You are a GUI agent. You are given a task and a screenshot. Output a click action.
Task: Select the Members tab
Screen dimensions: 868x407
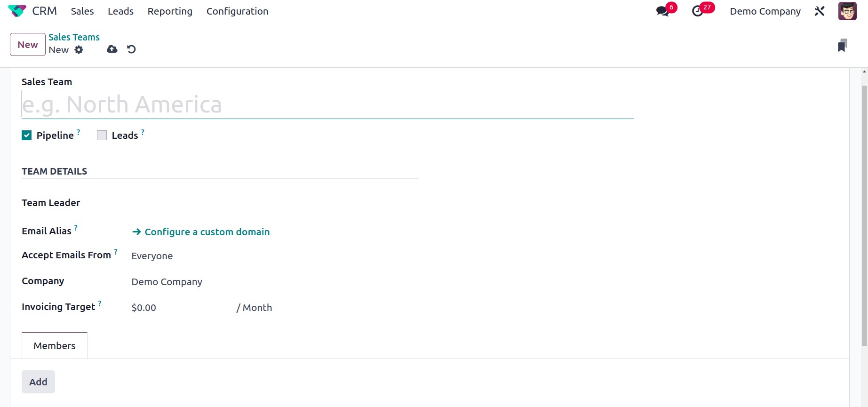55,346
